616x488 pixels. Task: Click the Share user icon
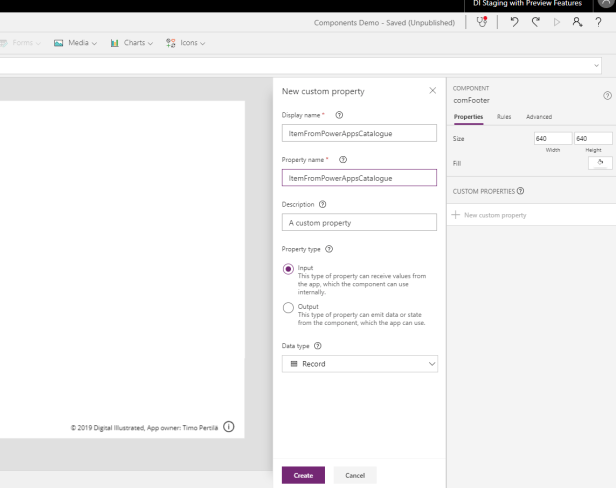[579, 22]
